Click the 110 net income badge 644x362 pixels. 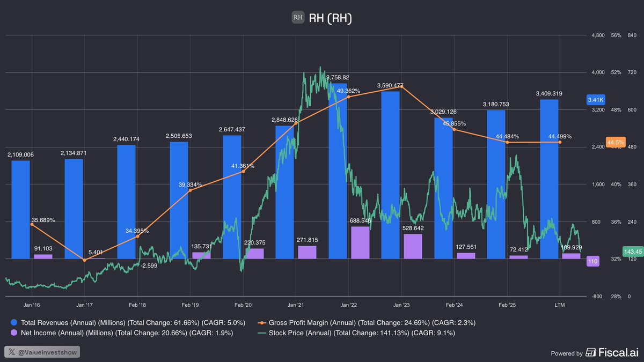point(593,261)
